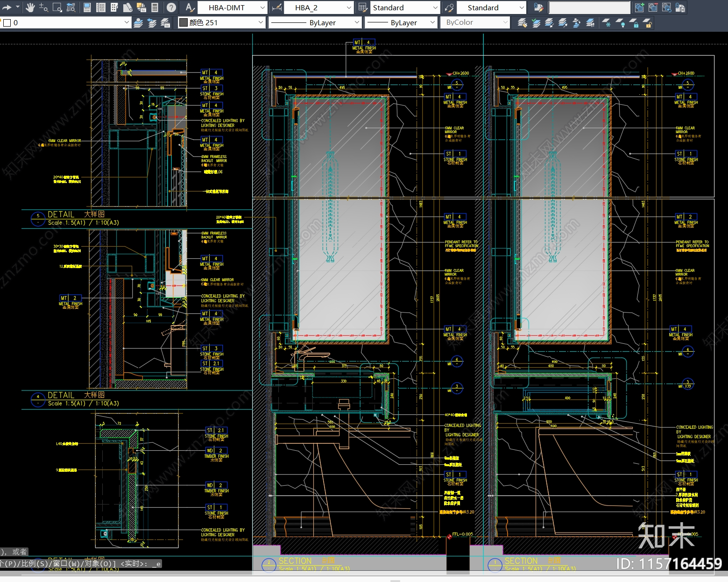Open the Layer Properties Manager icon

tap(138, 22)
